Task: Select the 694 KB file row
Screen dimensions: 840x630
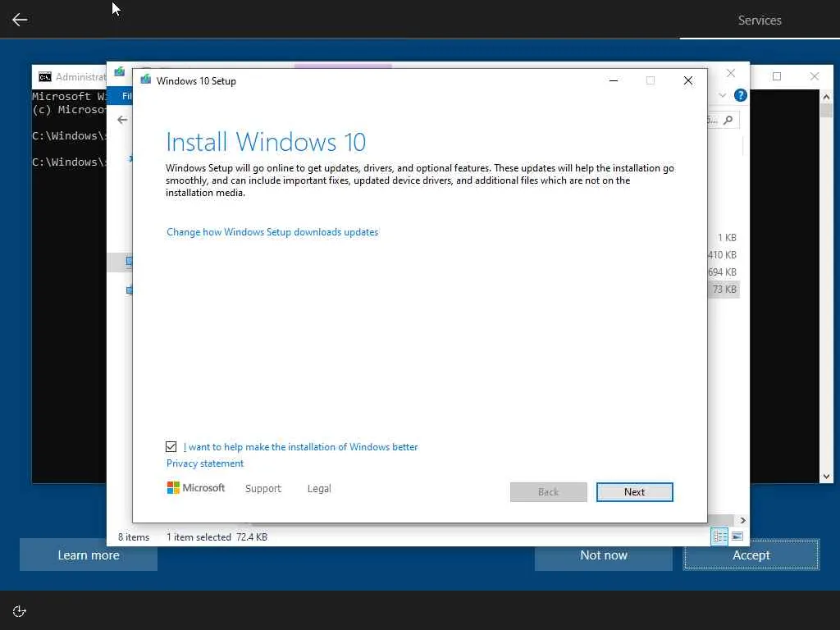Action: (x=722, y=272)
